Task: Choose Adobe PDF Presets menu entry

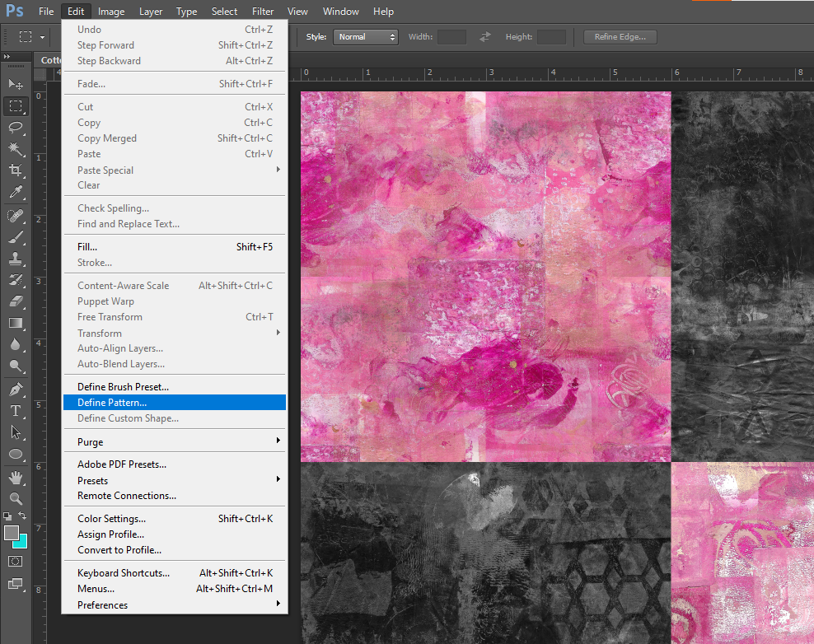Action: pyautogui.click(x=175, y=464)
